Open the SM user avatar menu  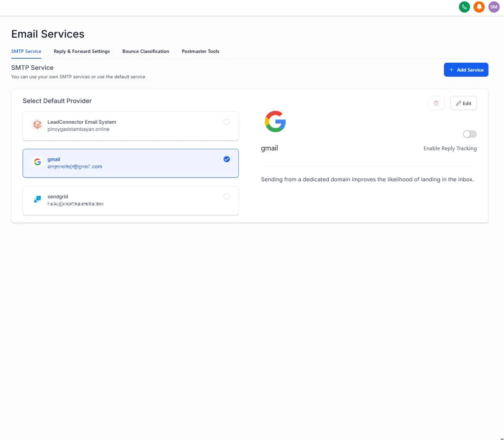tap(494, 7)
